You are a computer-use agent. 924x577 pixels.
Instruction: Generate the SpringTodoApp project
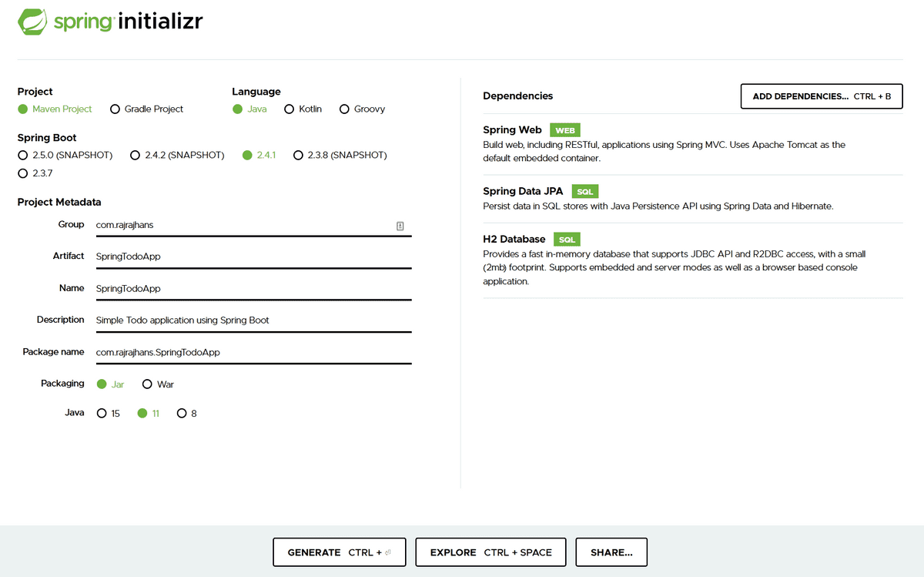click(339, 552)
